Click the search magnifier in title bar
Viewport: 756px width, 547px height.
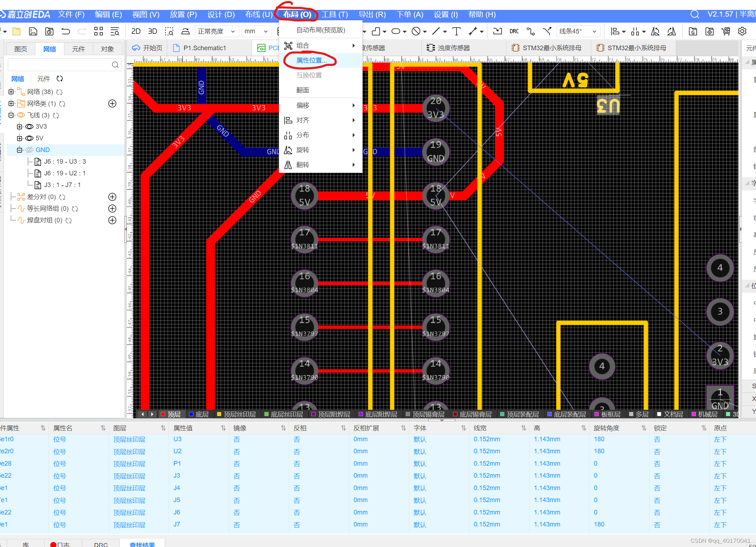point(695,14)
